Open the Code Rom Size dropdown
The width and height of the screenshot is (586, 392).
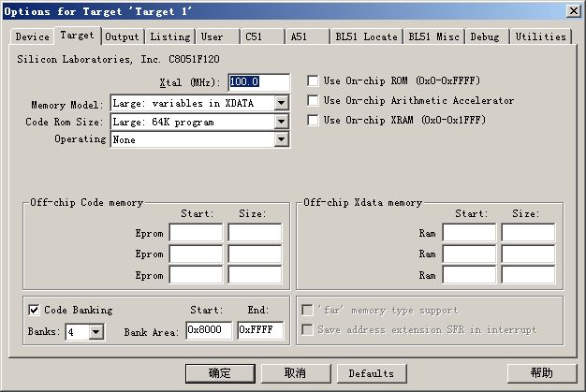click(x=281, y=122)
